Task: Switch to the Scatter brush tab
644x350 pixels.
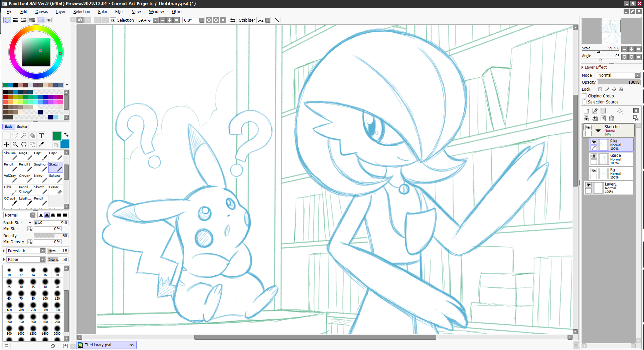Action: click(22, 126)
